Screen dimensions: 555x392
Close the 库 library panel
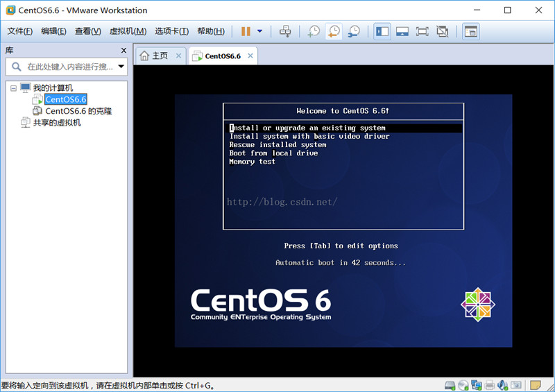[x=123, y=51]
